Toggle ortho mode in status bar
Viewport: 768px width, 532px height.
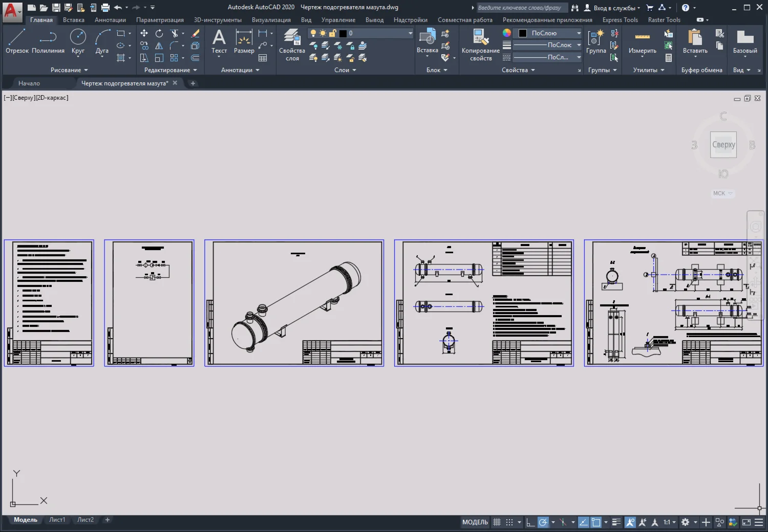point(530,522)
